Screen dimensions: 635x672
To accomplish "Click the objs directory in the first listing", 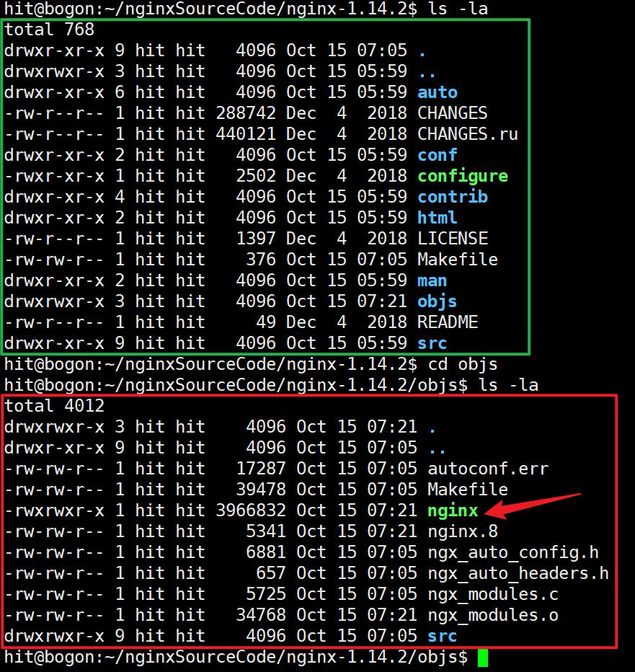I will tap(437, 301).
